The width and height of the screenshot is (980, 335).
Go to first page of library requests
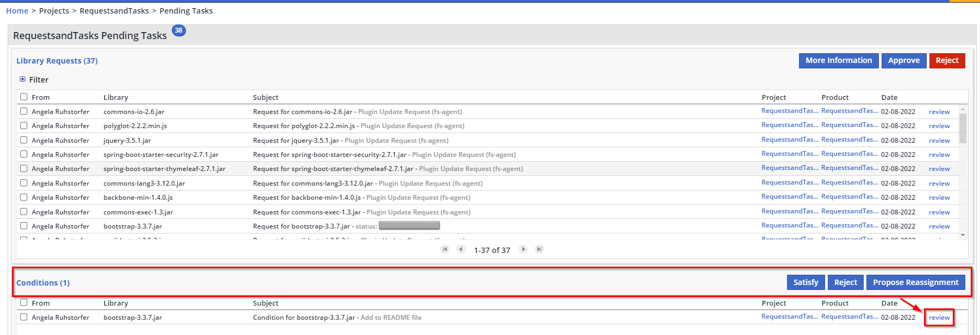(x=445, y=249)
